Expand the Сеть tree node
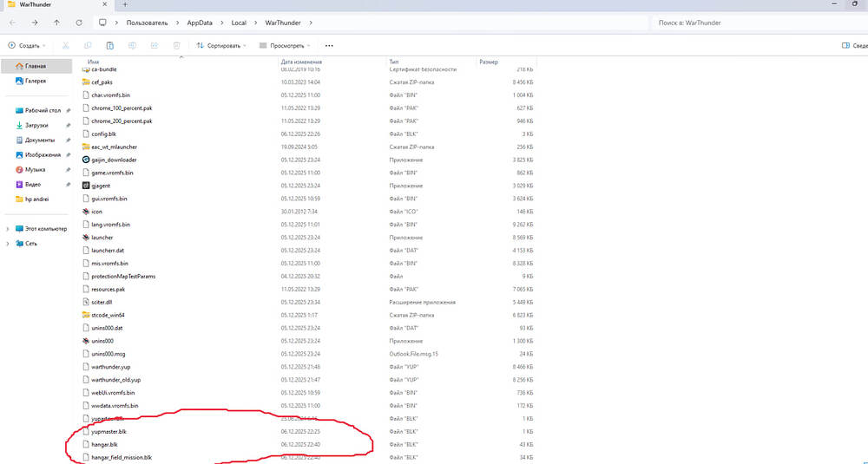Viewport: 868px width, 464px height. tap(8, 244)
